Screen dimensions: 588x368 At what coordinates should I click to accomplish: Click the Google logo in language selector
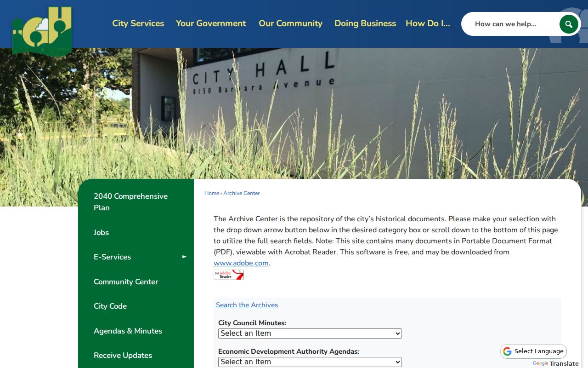(507, 351)
